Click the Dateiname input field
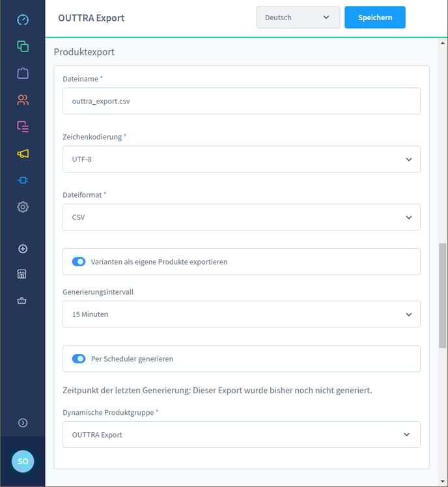 242,101
